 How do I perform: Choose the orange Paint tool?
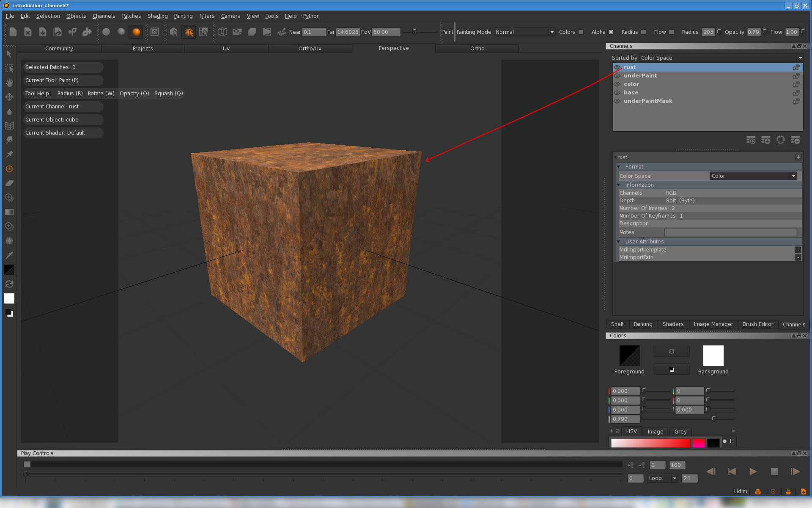(9, 169)
